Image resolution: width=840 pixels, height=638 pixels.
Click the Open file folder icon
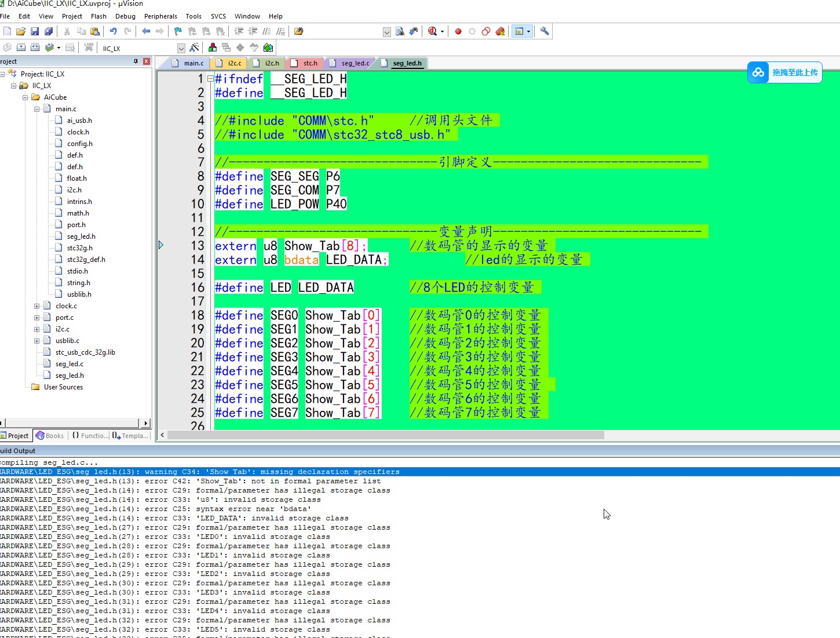(x=21, y=31)
